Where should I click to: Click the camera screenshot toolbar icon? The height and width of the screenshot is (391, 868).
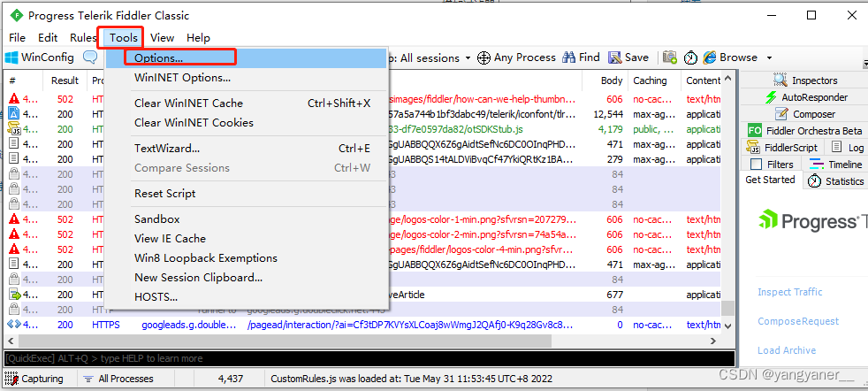(x=670, y=57)
